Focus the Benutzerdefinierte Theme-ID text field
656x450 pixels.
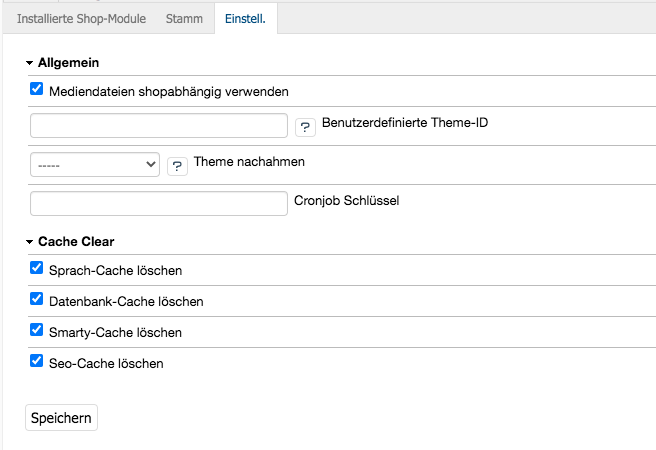159,125
